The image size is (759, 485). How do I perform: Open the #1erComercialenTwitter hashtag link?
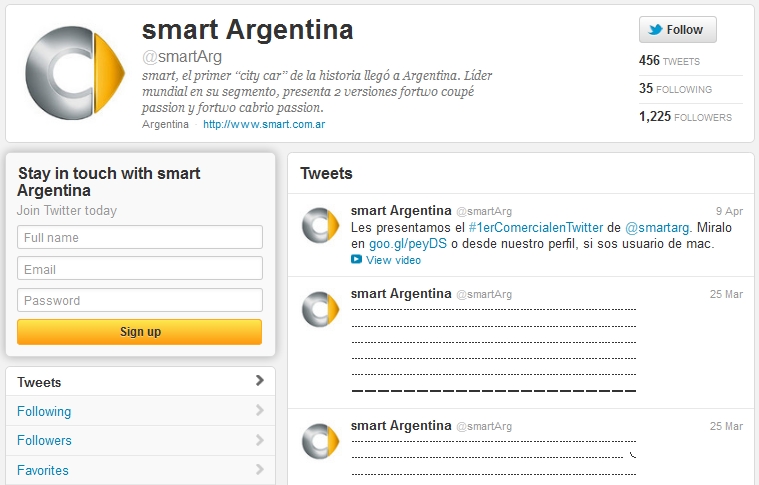click(x=536, y=227)
